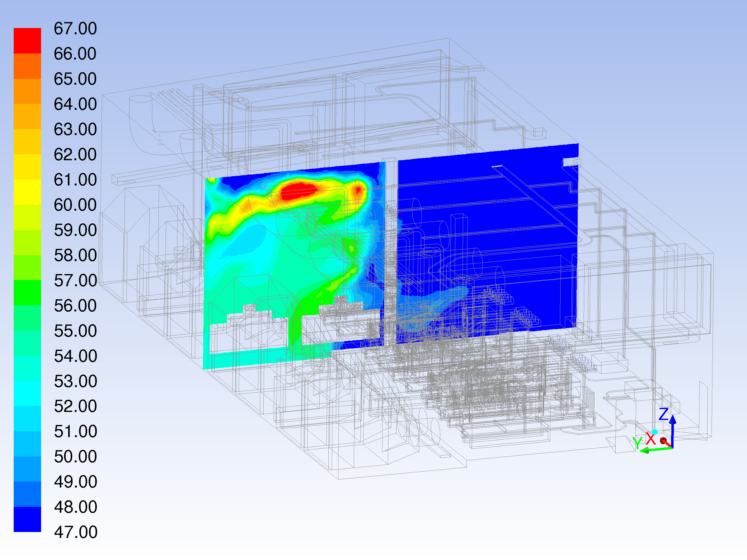Pick the uniform dark blue right-hand contour plane
The image size is (747, 560).
488,243
